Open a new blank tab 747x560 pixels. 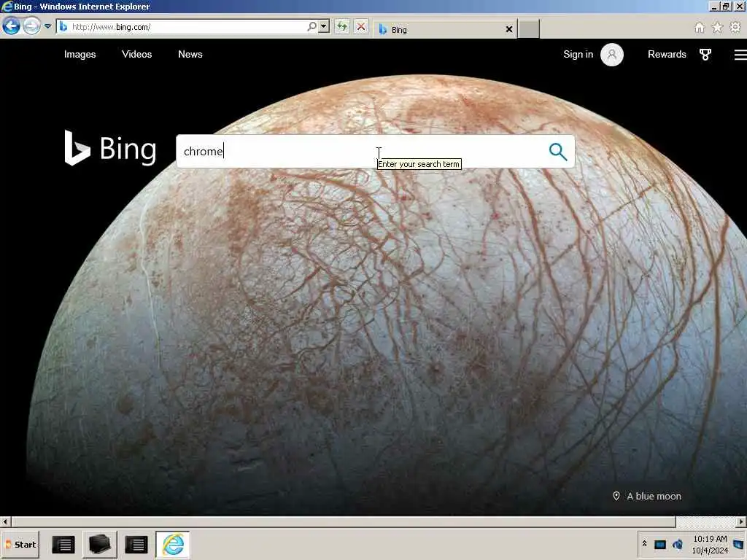tap(529, 29)
